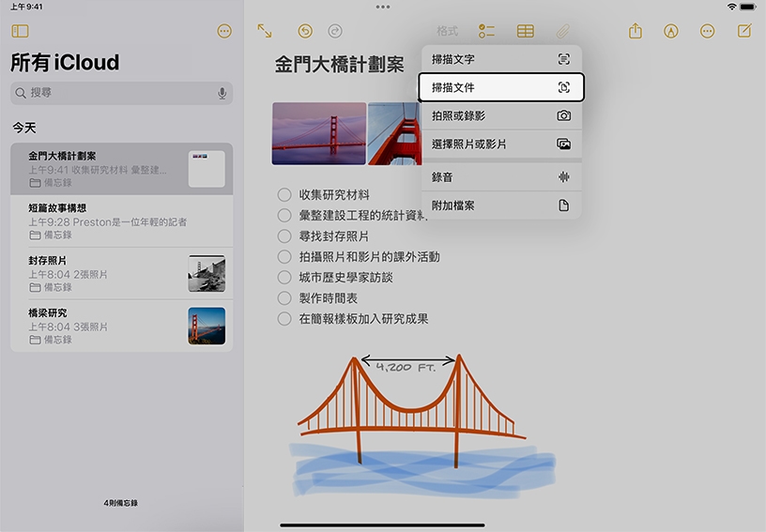Viewport: 766px width, 532px height.
Task: Click the undo arrow button
Action: [x=305, y=31]
